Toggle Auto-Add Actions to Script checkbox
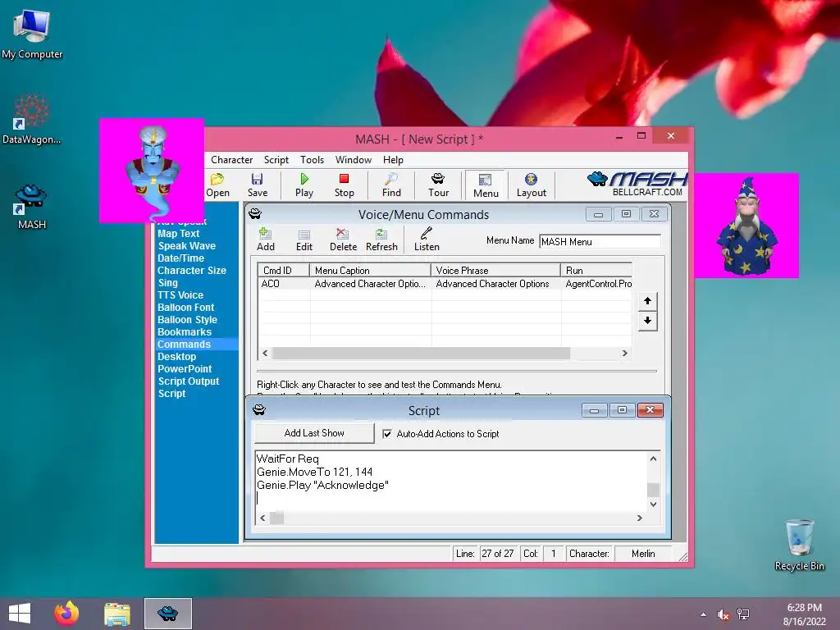The height and width of the screenshot is (630, 840). click(x=387, y=434)
